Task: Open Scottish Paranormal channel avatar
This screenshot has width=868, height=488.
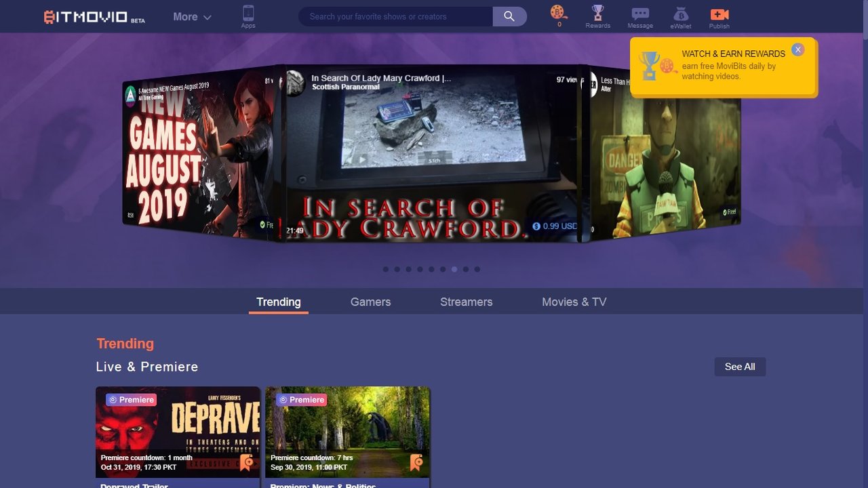Action: pos(295,83)
